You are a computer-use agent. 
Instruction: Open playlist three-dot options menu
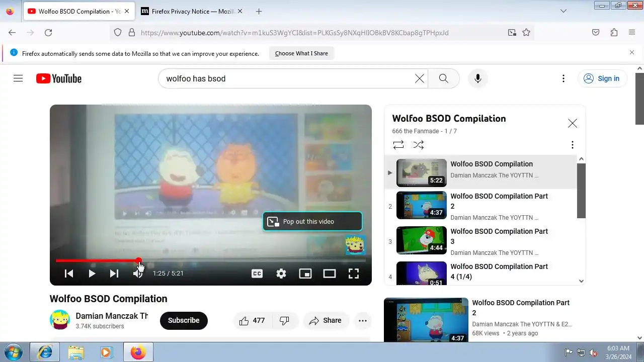coord(572,145)
